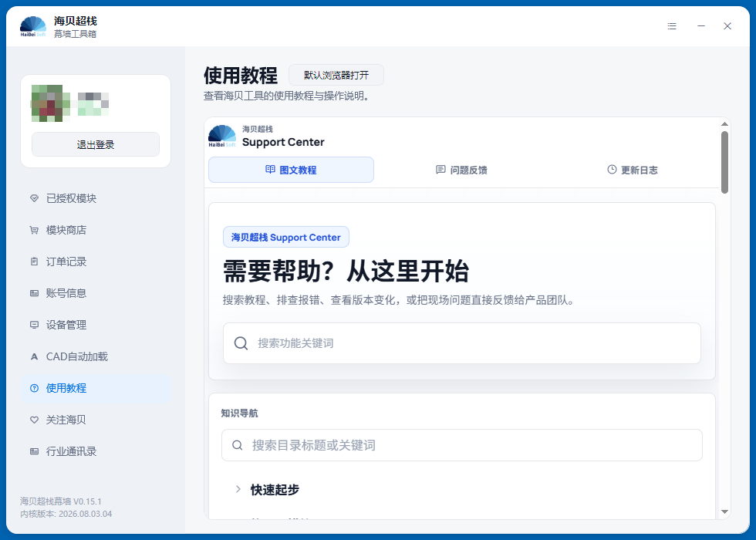Click the Support Center header text

pyautogui.click(x=283, y=142)
